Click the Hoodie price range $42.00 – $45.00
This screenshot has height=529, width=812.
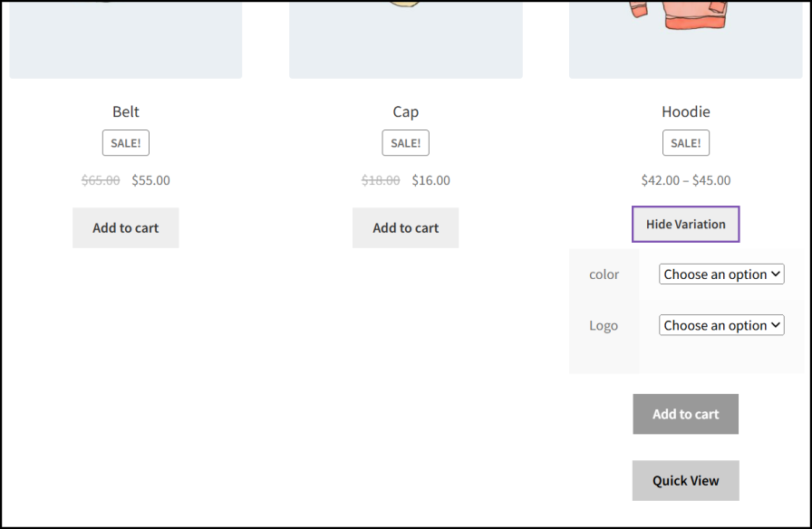(x=685, y=180)
